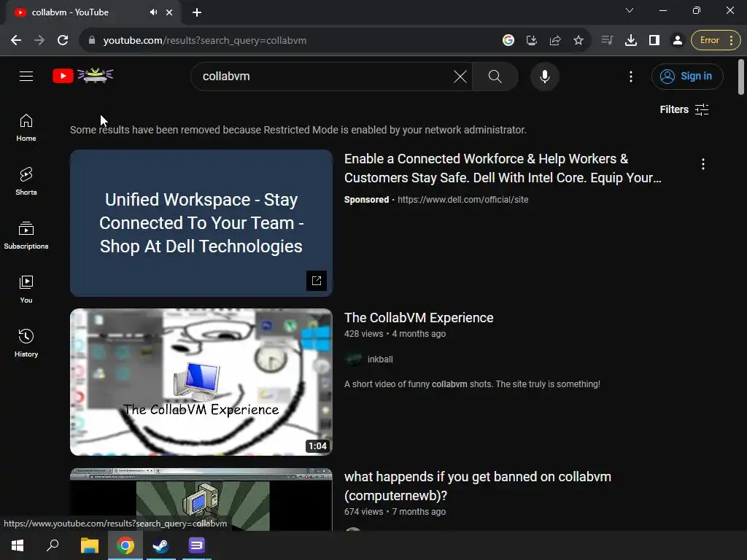Viewport: 747px width, 560px height.
Task: Open Chrome downloads
Action: (x=631, y=41)
